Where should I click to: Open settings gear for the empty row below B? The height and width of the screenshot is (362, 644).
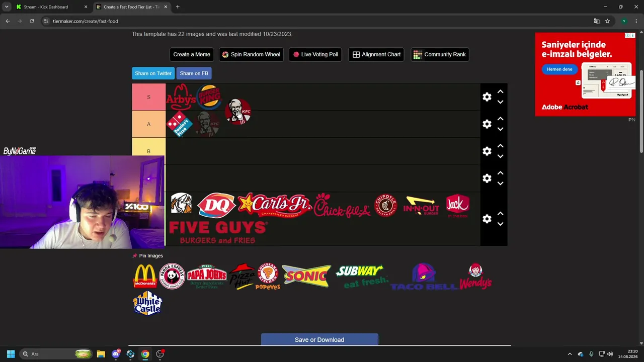487,178
